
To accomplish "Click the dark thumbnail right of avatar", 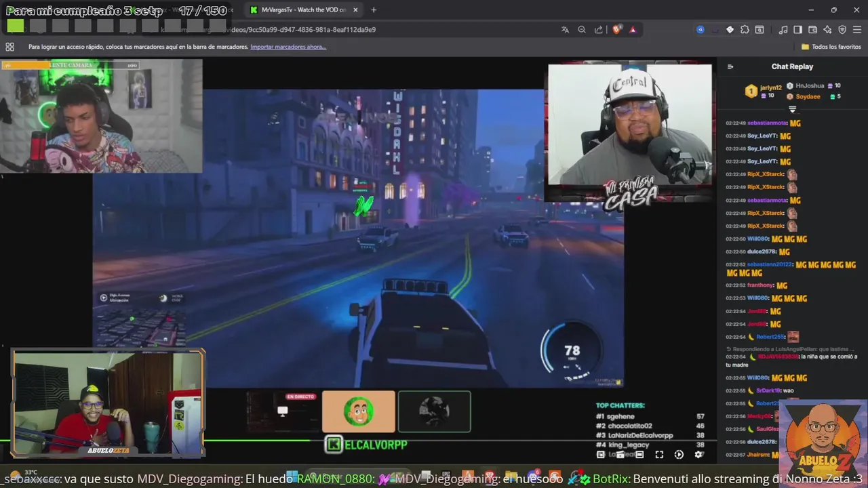I will [x=435, y=411].
